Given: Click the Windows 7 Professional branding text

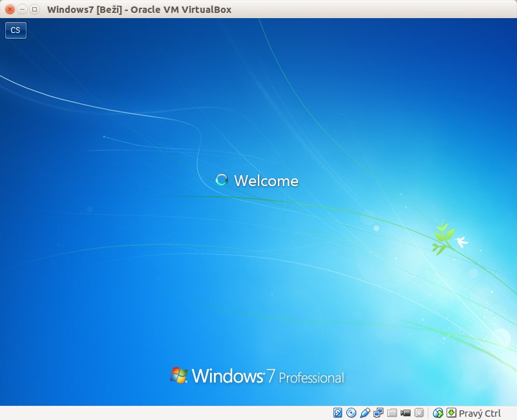Looking at the screenshot, I should [268, 375].
